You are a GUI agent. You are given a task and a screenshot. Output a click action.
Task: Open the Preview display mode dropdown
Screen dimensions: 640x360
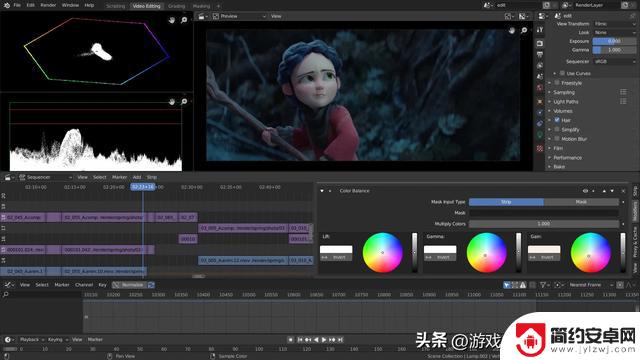pos(239,16)
